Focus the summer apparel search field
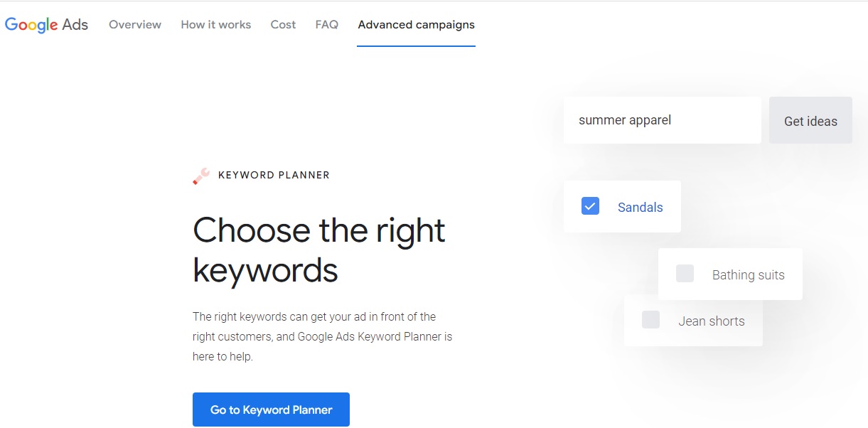The height and width of the screenshot is (428, 868). click(662, 120)
